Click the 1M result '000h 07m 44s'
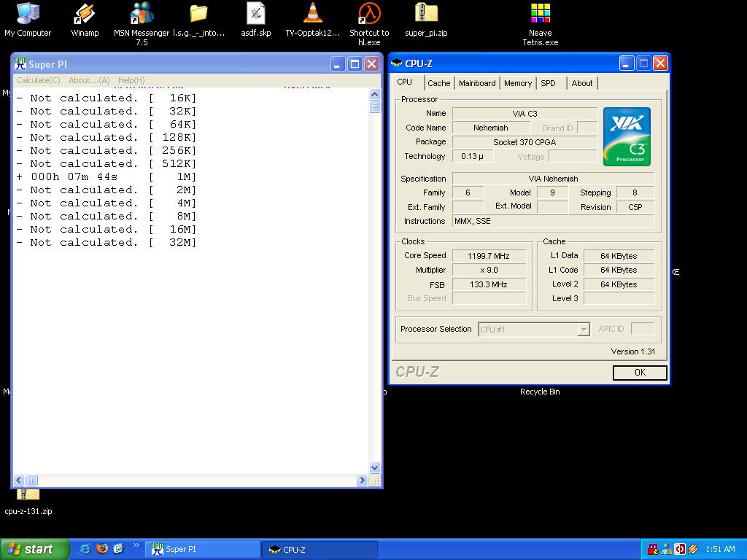747x560 pixels. pyautogui.click(x=74, y=176)
